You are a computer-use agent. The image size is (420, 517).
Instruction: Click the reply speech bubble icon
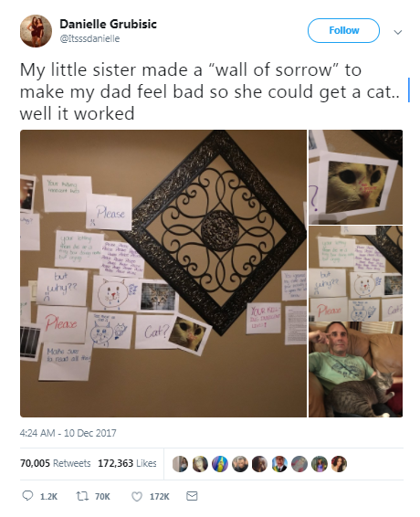[x=27, y=496]
